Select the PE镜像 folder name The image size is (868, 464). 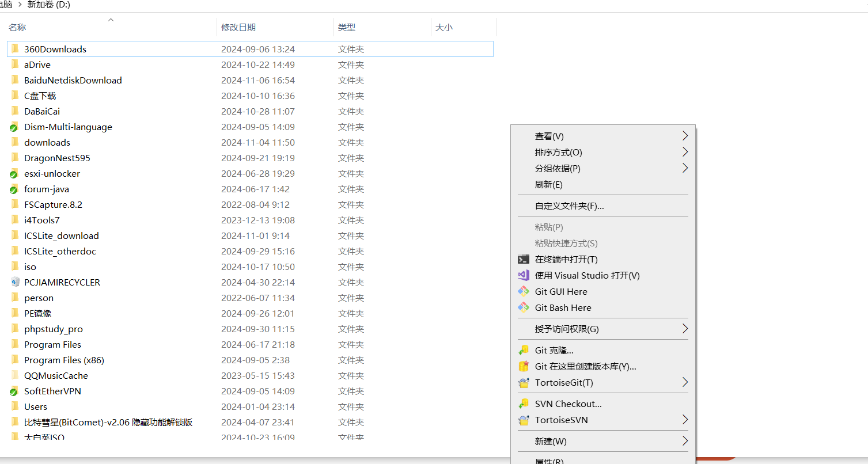tap(38, 313)
